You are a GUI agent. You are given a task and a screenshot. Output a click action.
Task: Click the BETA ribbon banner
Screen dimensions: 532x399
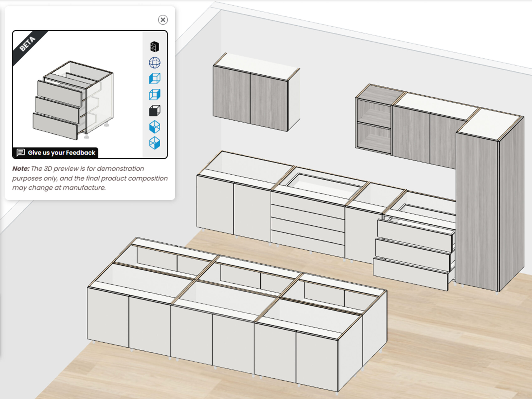27,45
